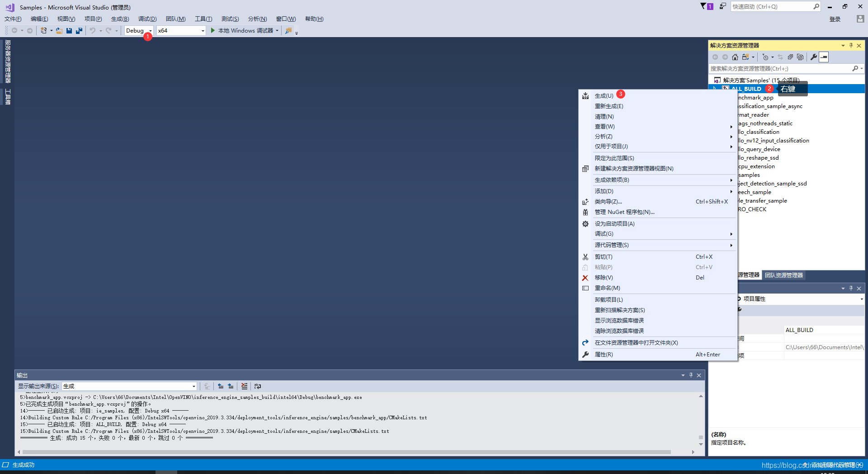Screen dimensions: 868x474
Task: Click the Pending Changes filter clock icon
Action: tap(765, 57)
